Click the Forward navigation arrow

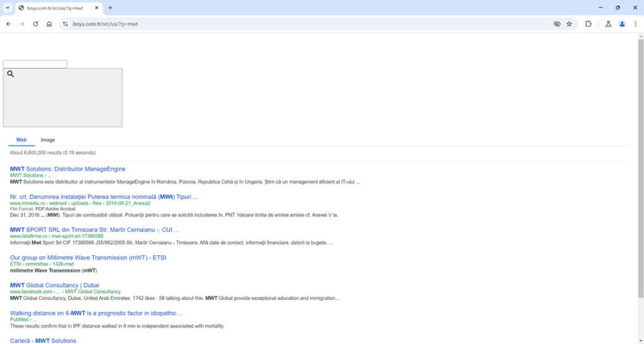(x=22, y=24)
